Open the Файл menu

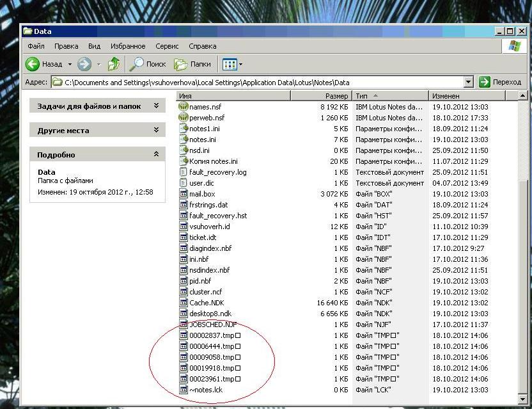point(36,46)
